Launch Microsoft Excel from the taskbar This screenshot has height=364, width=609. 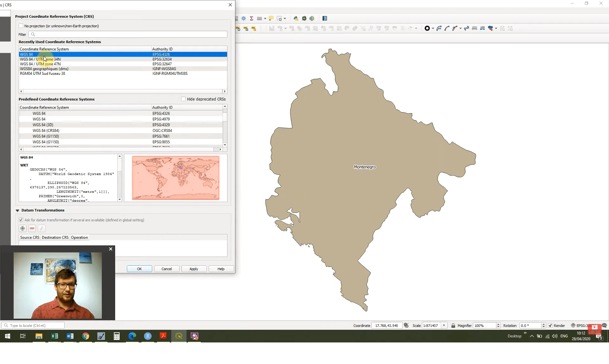[54, 336]
